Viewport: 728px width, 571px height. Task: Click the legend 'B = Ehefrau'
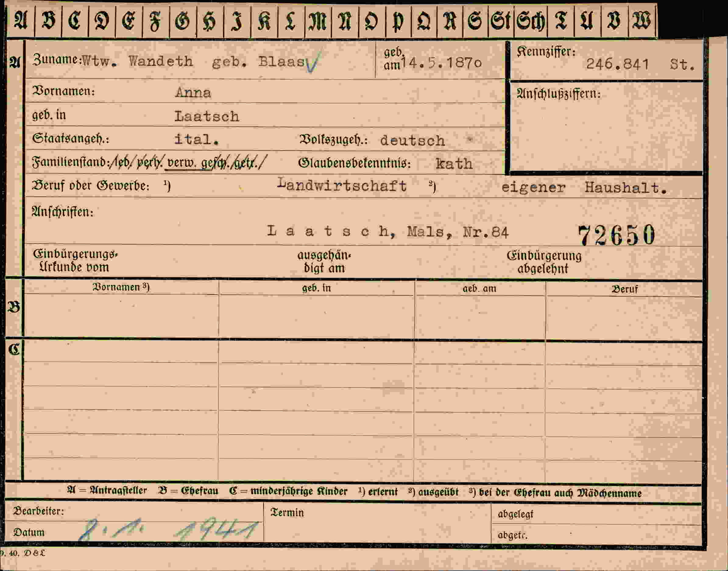(188, 491)
